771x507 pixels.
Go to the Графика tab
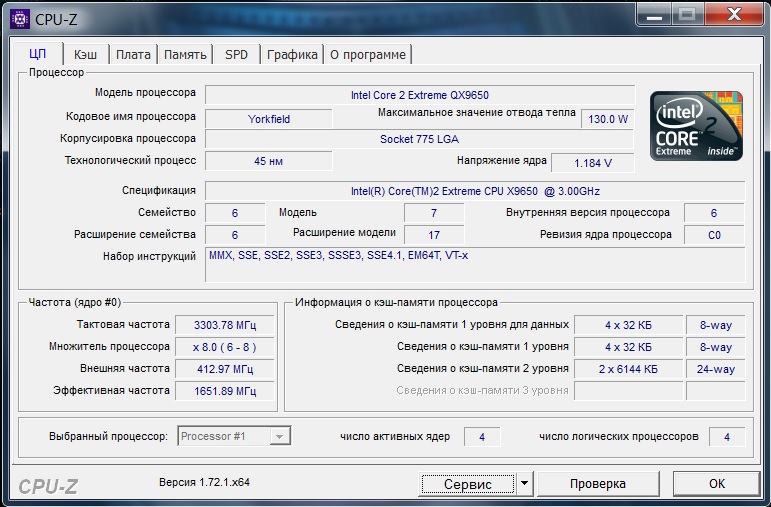(x=292, y=55)
